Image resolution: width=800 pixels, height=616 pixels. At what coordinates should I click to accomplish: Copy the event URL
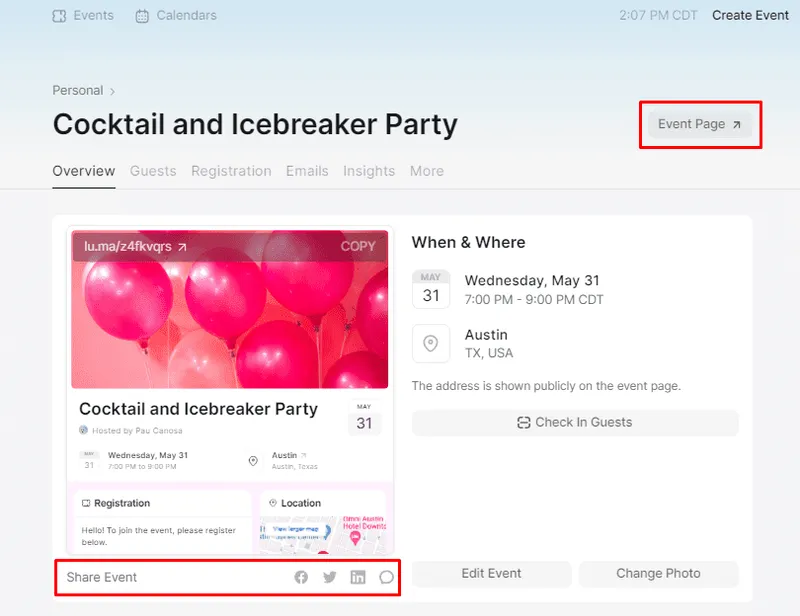(x=358, y=247)
